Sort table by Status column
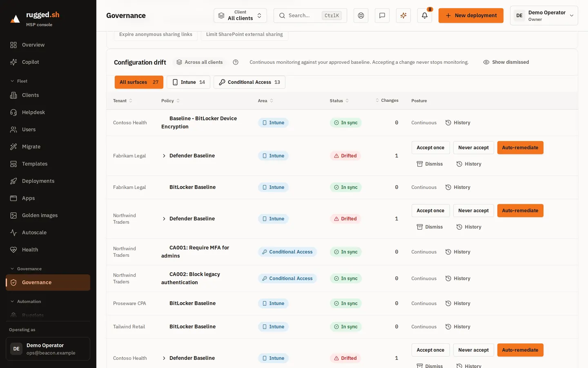The width and height of the screenshot is (588, 368). 339,101
